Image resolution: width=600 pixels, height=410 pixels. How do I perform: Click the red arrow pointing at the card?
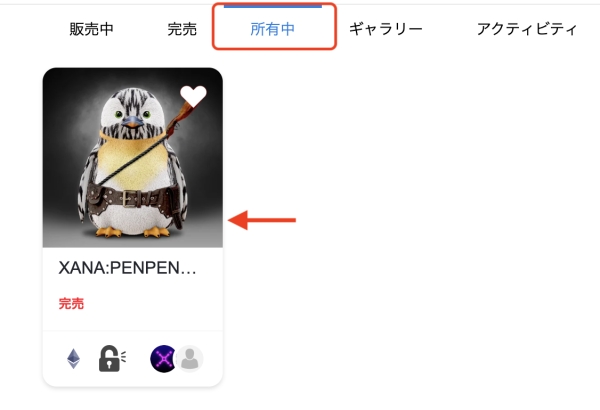click(x=262, y=220)
